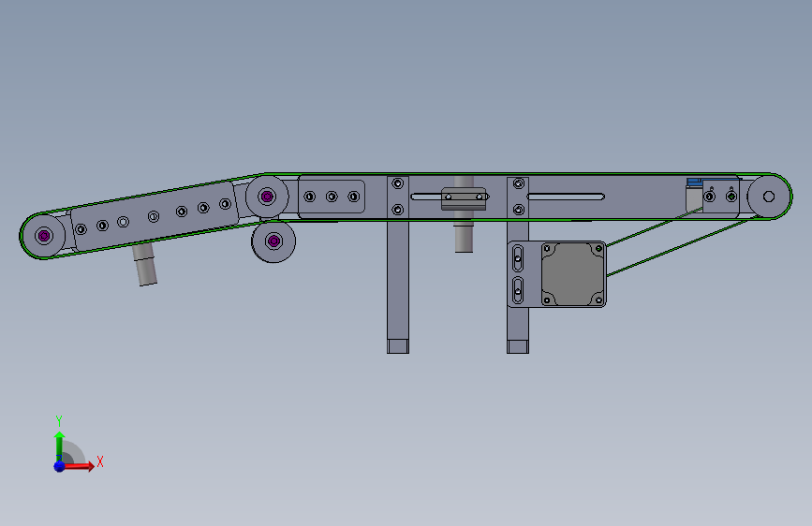Select the inclined side plate with bolt holes
812x526 pixels.
coord(154,215)
